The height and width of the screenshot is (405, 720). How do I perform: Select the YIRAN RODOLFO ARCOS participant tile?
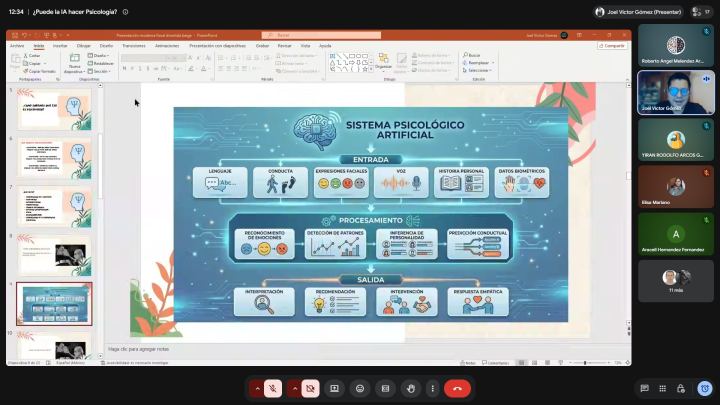click(x=676, y=140)
